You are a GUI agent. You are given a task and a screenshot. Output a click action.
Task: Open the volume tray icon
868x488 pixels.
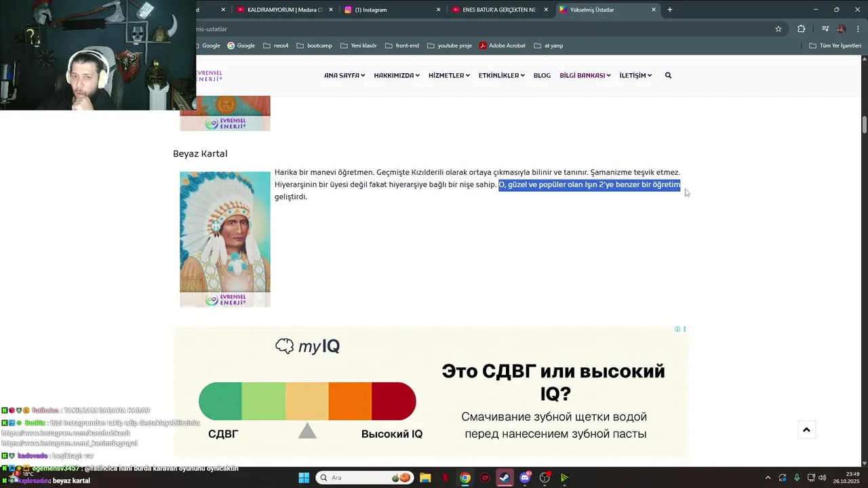coord(822,478)
